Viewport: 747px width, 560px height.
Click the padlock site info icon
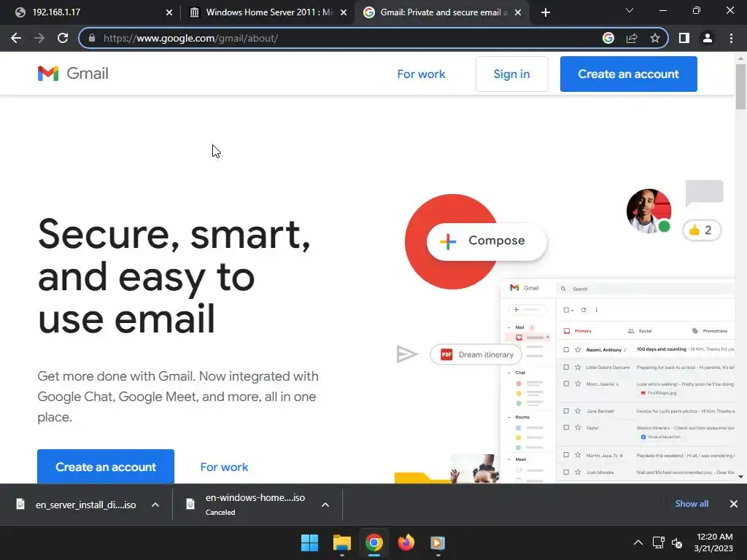pyautogui.click(x=92, y=38)
